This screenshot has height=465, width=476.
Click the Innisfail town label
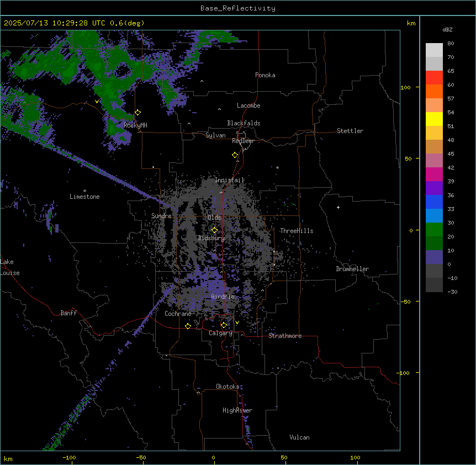[x=230, y=180]
